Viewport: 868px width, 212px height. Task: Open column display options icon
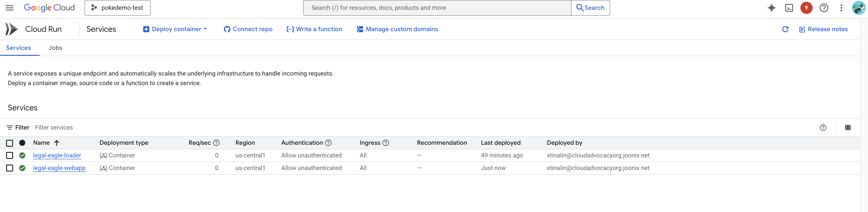pyautogui.click(x=848, y=128)
